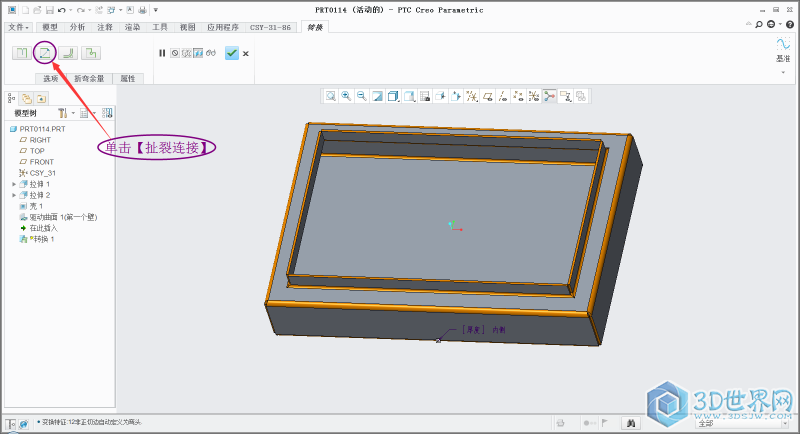Switch to the Folder Browser navigator tab
Screen dimensions: 800x434
[x=27, y=98]
